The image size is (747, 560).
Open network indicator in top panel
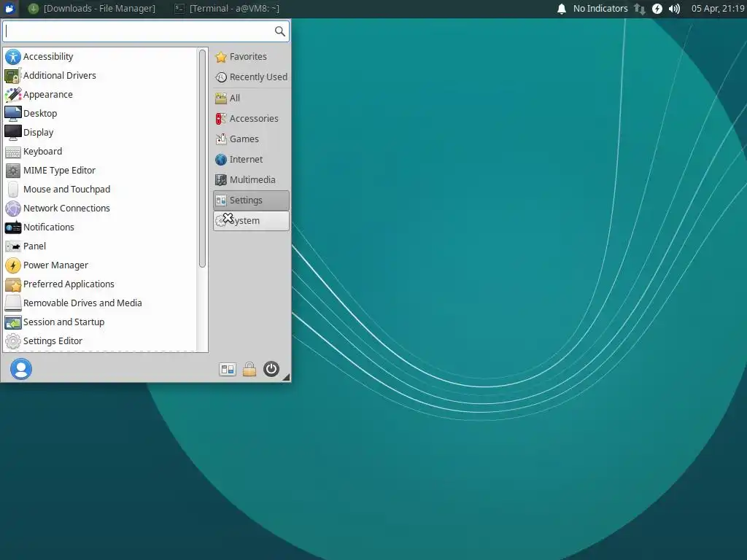coord(640,9)
